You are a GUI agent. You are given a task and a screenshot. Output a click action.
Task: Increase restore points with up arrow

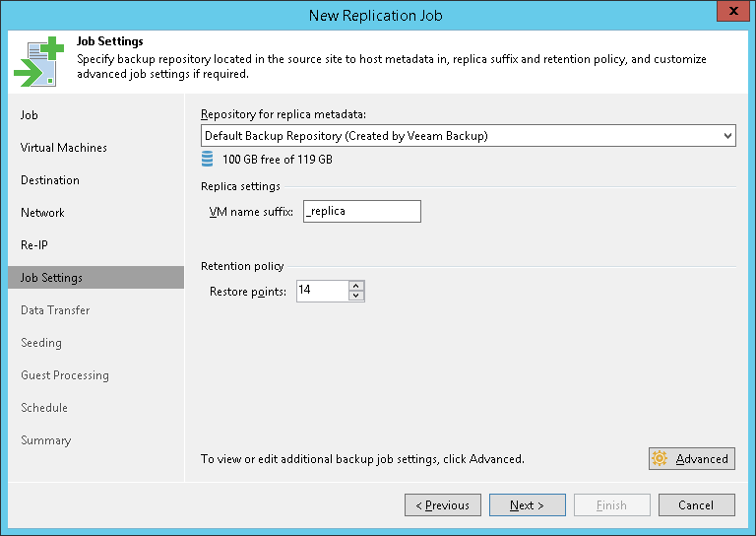[x=356, y=286]
